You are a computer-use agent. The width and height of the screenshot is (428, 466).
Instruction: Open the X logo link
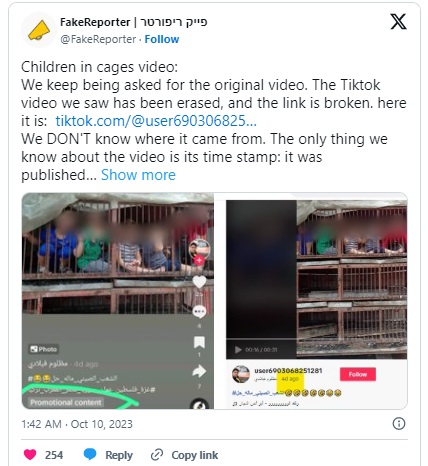398,22
